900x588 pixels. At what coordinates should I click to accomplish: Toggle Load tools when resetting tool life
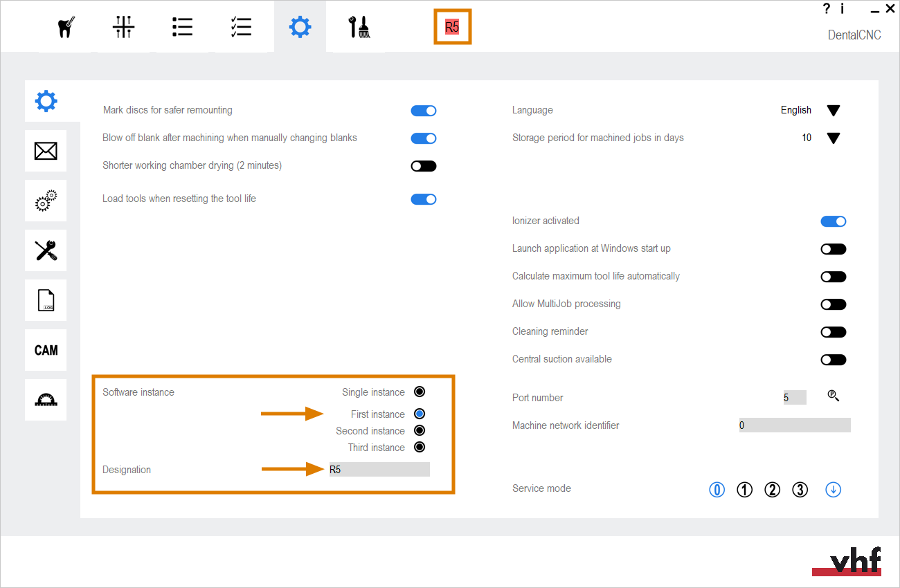[424, 199]
